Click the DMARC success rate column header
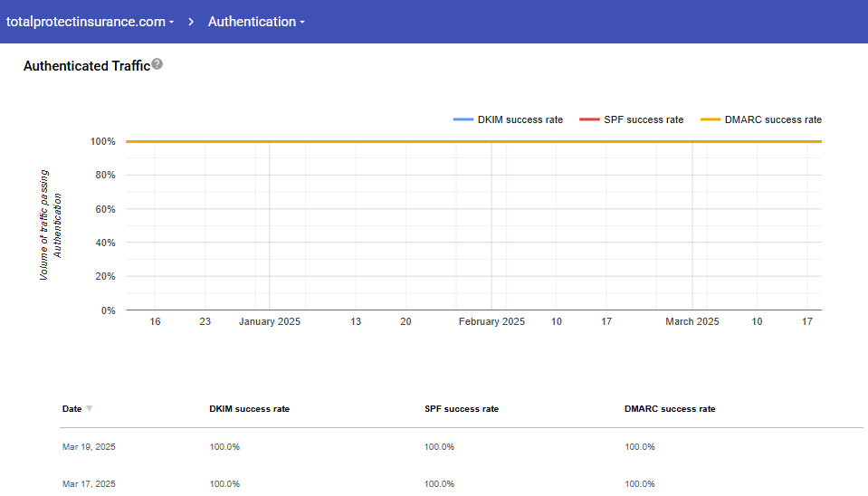This screenshot has height=496, width=868. [670, 409]
